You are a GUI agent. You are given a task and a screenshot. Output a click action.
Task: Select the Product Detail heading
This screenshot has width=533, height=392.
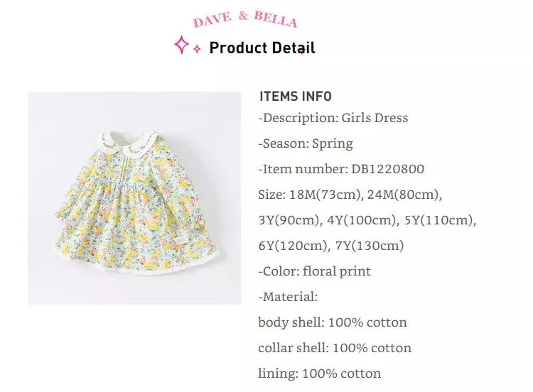click(x=262, y=48)
